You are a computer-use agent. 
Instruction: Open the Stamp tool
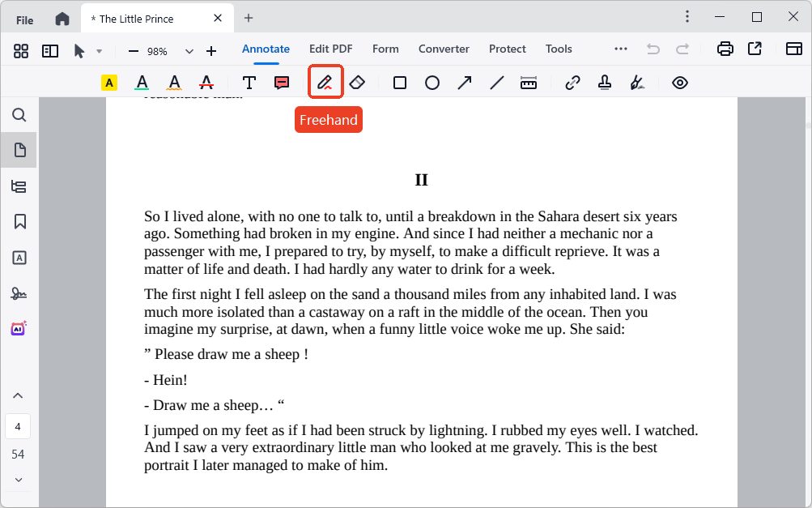point(604,82)
